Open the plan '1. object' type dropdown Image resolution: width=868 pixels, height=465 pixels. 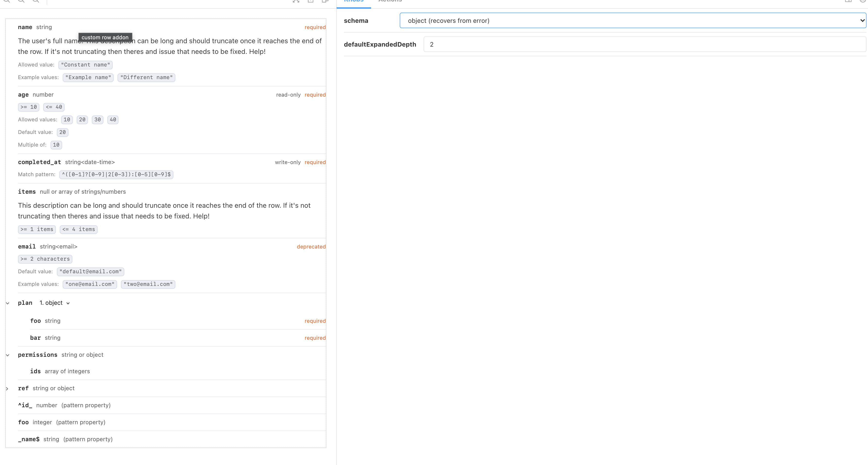click(55, 303)
